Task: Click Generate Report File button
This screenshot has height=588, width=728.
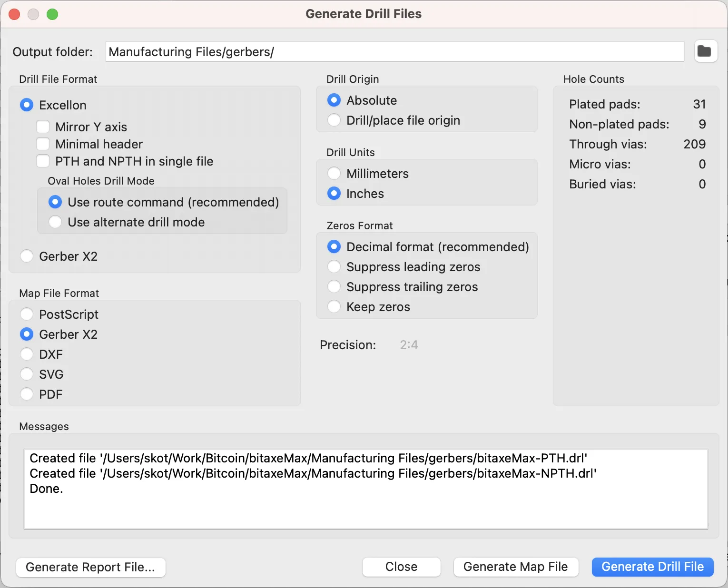Action: [x=90, y=567]
